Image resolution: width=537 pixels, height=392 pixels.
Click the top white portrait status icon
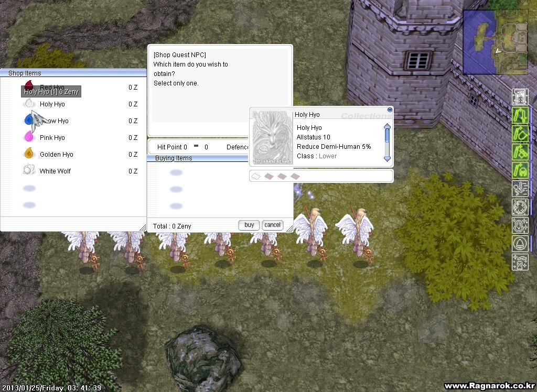coord(520,97)
